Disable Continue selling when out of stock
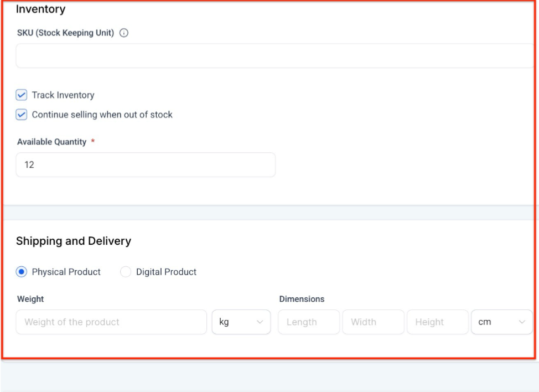 click(22, 115)
